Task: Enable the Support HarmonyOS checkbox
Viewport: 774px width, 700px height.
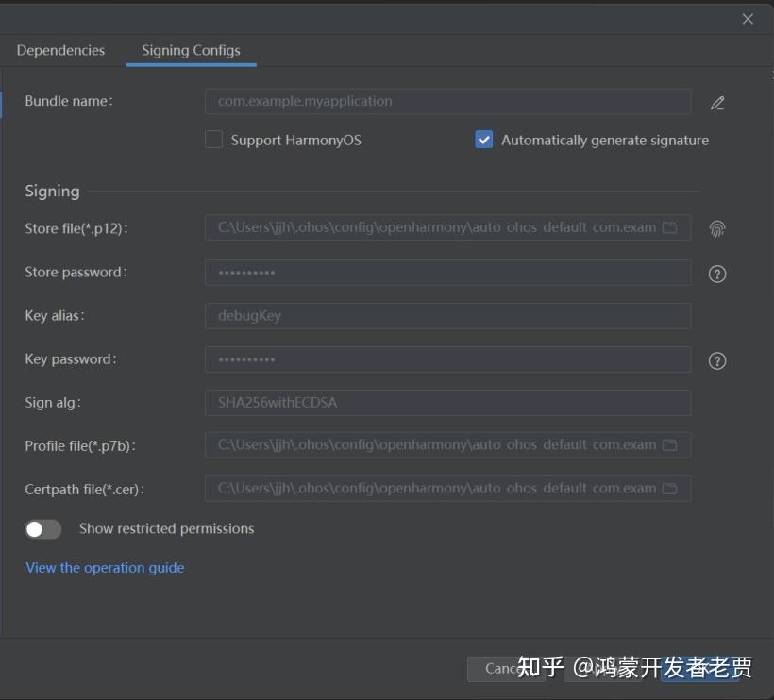Action: click(x=213, y=139)
